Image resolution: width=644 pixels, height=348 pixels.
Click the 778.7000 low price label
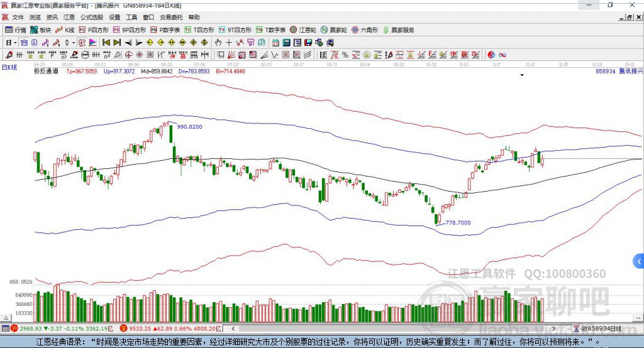[458, 223]
